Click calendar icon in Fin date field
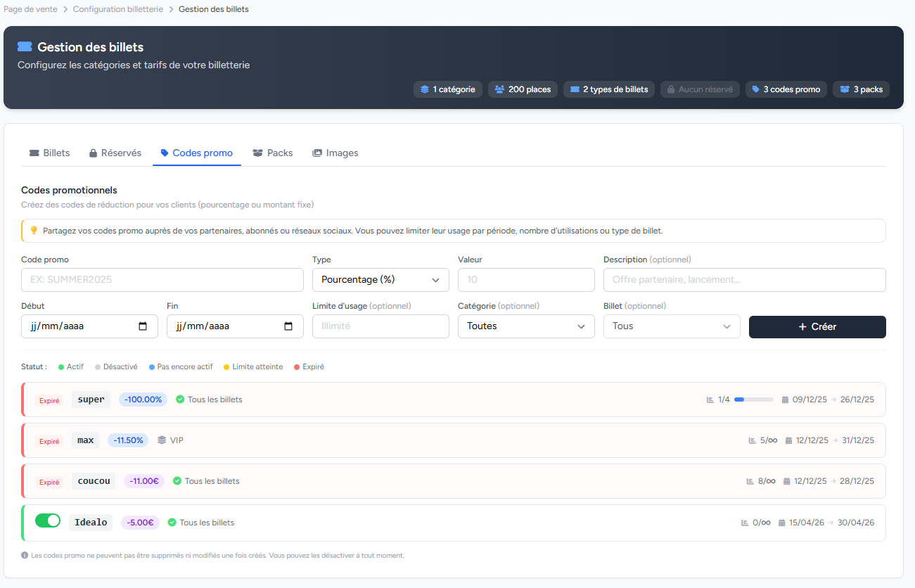Viewport: 915px width, 588px height. [288, 326]
